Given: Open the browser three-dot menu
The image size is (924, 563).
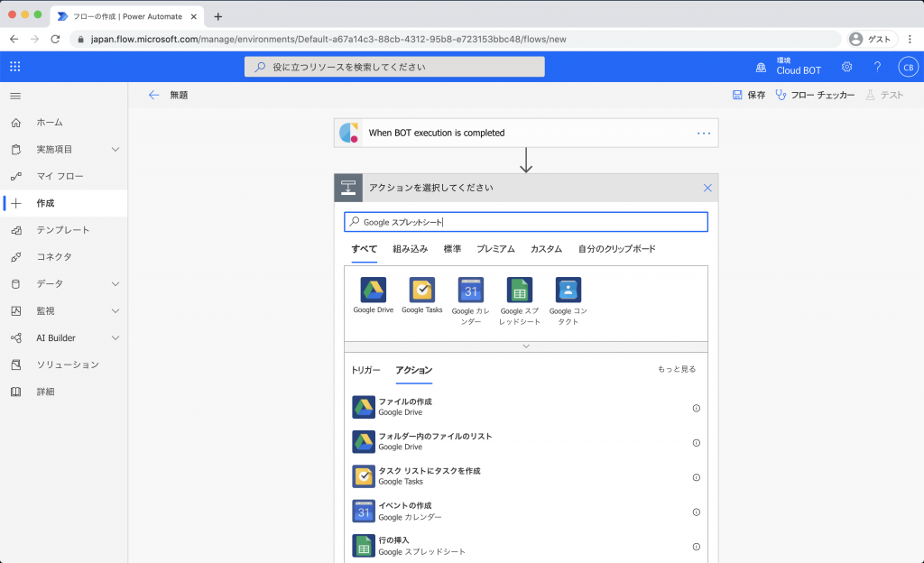Looking at the screenshot, I should coord(910,39).
